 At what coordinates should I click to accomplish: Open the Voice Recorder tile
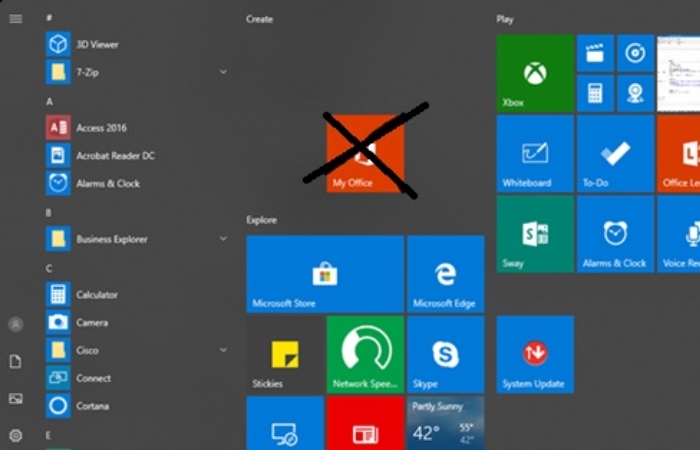click(x=679, y=234)
